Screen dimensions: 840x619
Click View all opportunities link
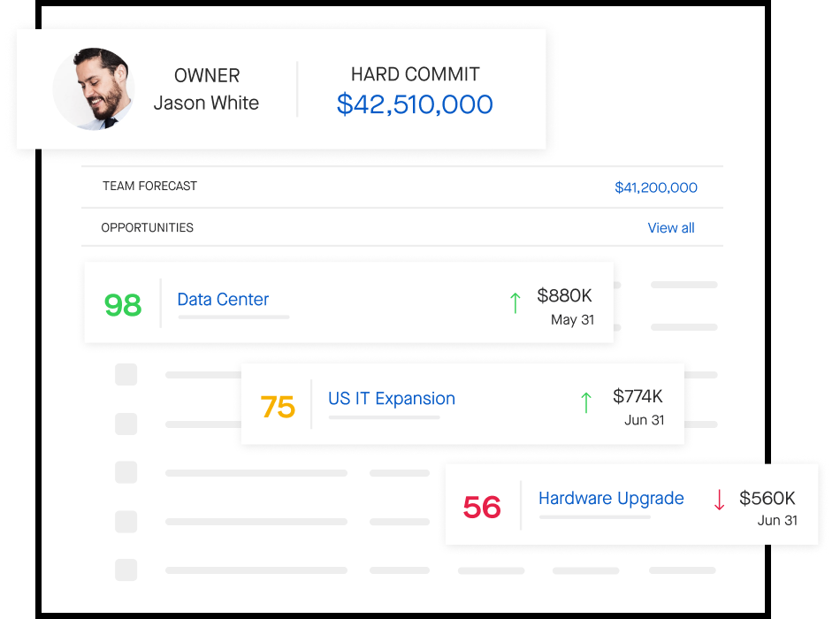point(671,228)
